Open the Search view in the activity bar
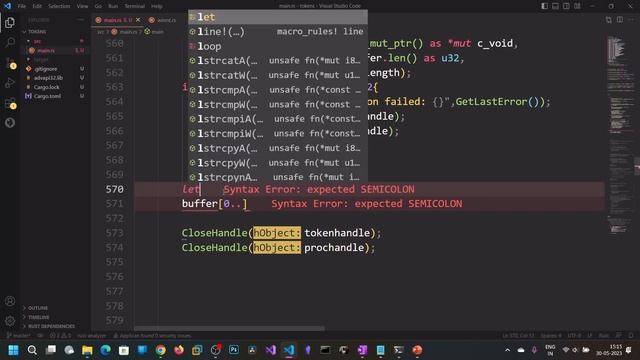The image size is (640, 360). (10, 42)
